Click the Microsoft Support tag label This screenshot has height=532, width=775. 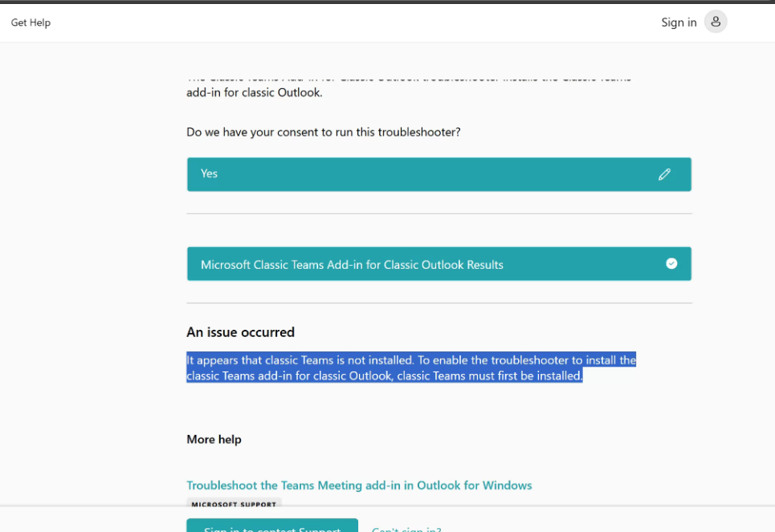click(234, 504)
